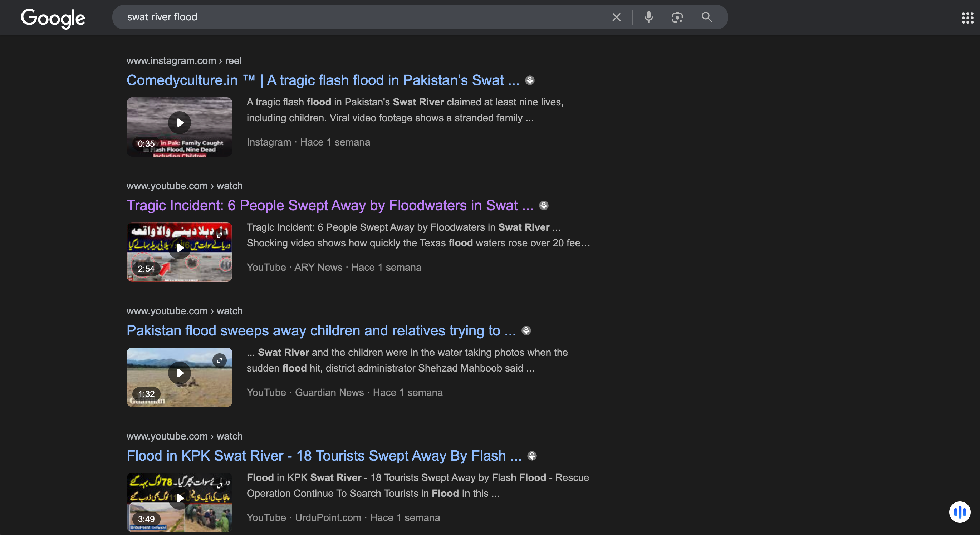Click the 2:54 duration label
The image size is (980, 535).
(146, 269)
